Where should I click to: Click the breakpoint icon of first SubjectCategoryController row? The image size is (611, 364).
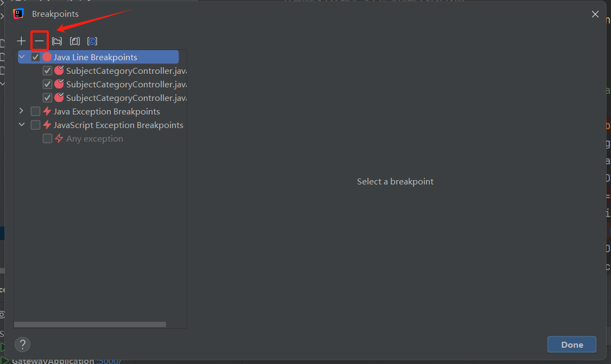59,70
